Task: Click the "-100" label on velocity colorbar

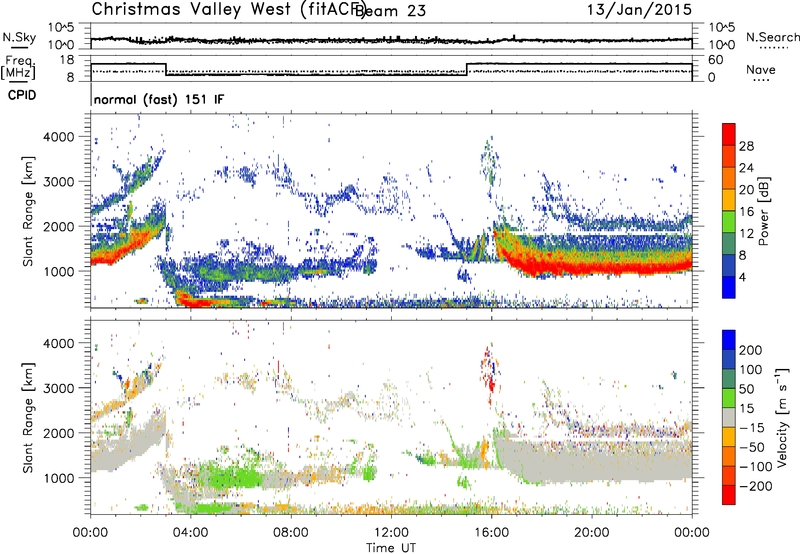Action: [756, 467]
